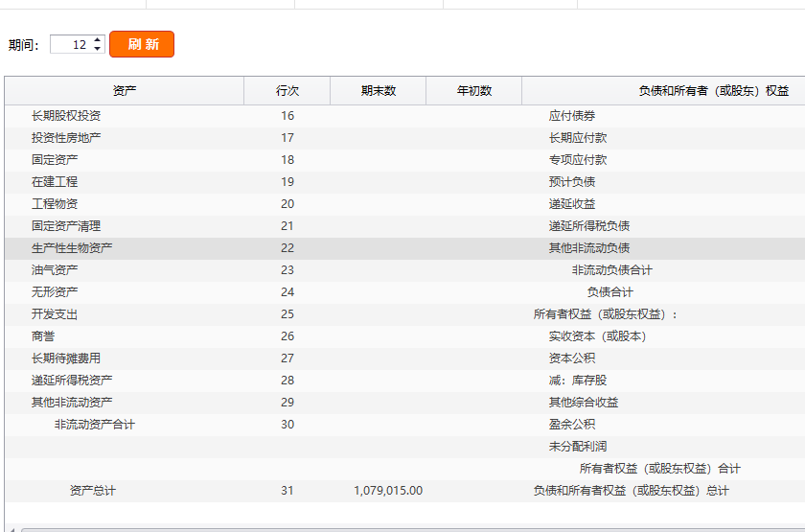This screenshot has width=805, height=532.
Task: Click the 负债和所有者(或股东)权益 column header
Action: point(713,91)
